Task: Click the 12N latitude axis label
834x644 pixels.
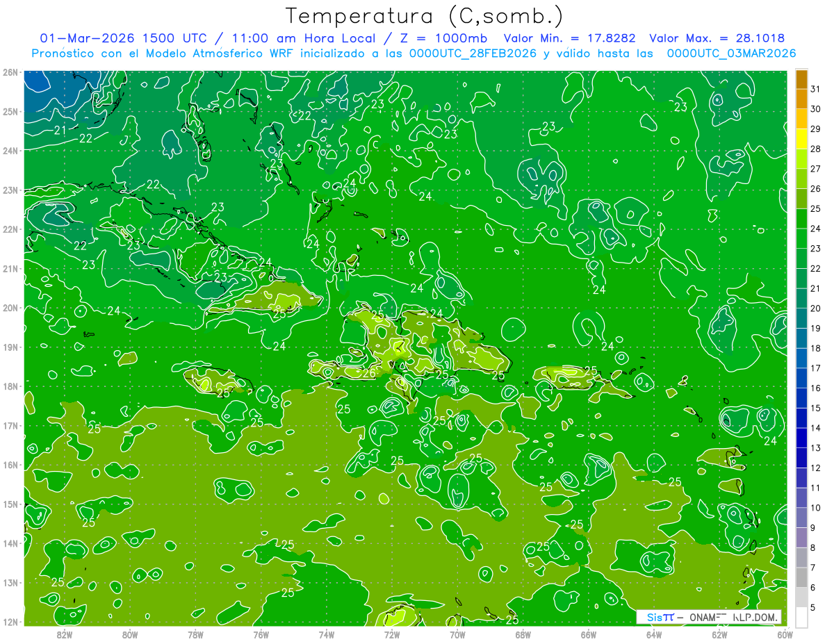Action: tap(10, 622)
